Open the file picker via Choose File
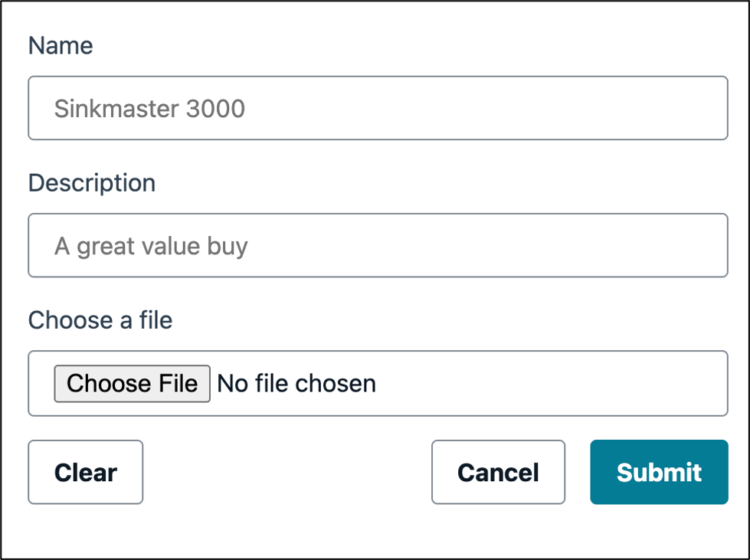The height and width of the screenshot is (560, 750). 131,383
